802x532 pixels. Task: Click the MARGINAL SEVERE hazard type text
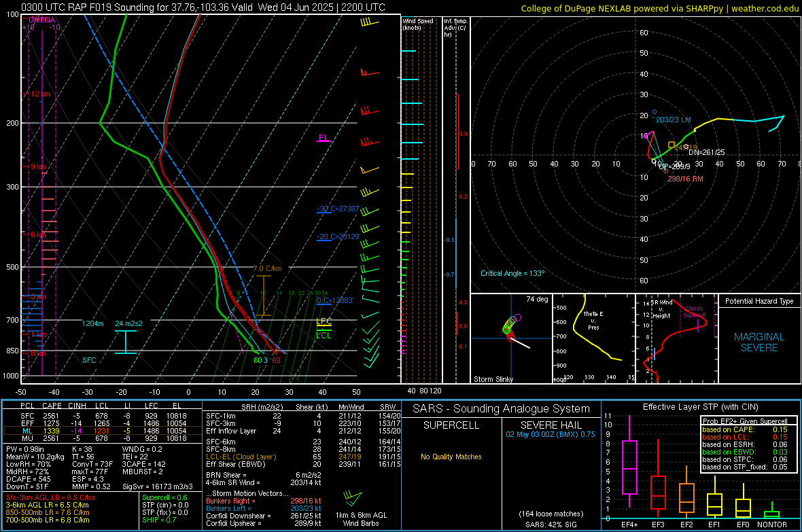(759, 342)
